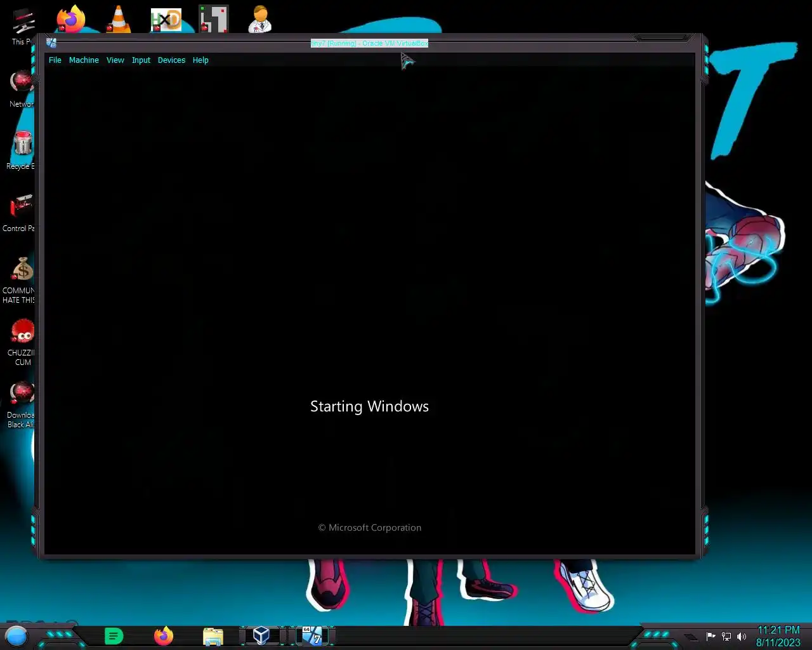812x650 pixels.
Task: Open the Action Center flag tray icon
Action: coord(711,636)
